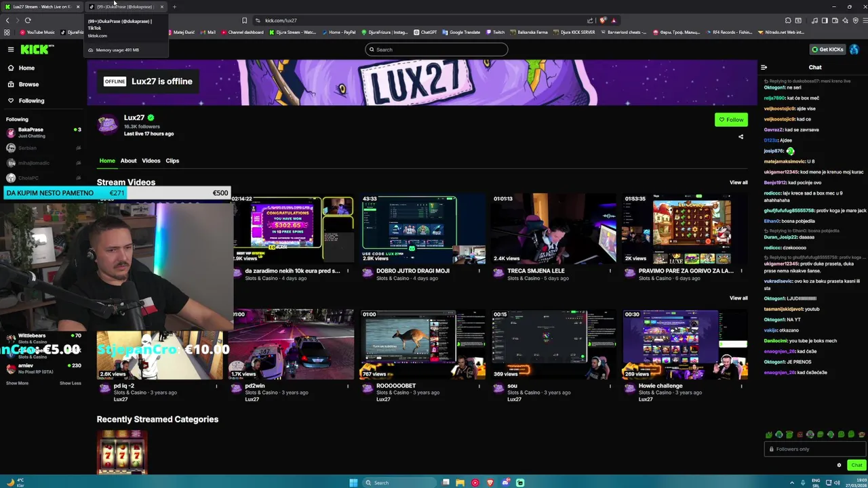868x488 pixels.
Task: Select the Clips channel tab
Action: (172, 161)
